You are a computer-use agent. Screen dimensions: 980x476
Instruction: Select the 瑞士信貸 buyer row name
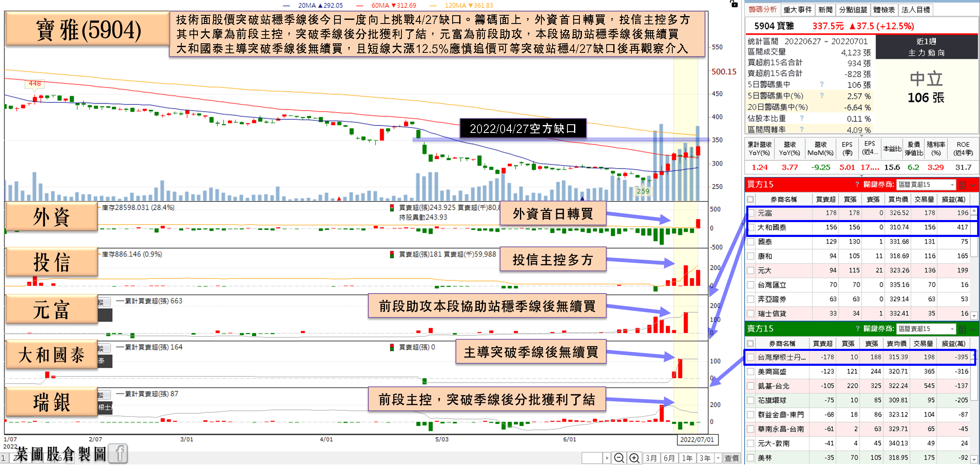772,314
